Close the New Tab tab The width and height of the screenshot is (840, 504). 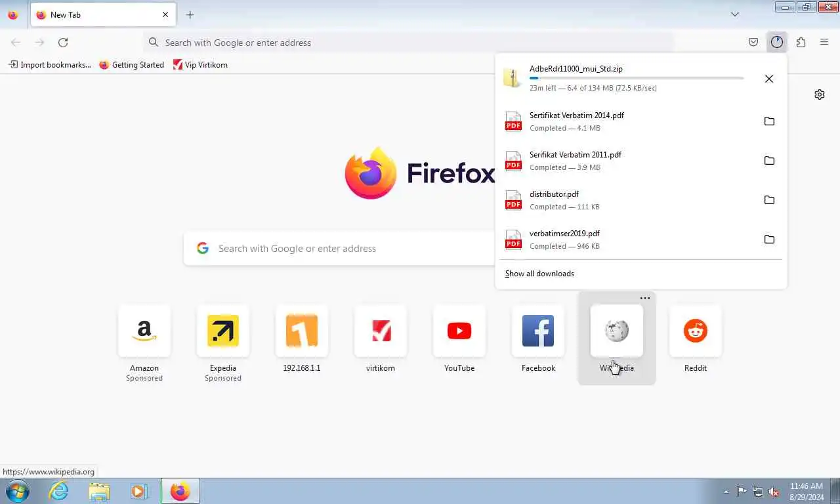tap(165, 14)
